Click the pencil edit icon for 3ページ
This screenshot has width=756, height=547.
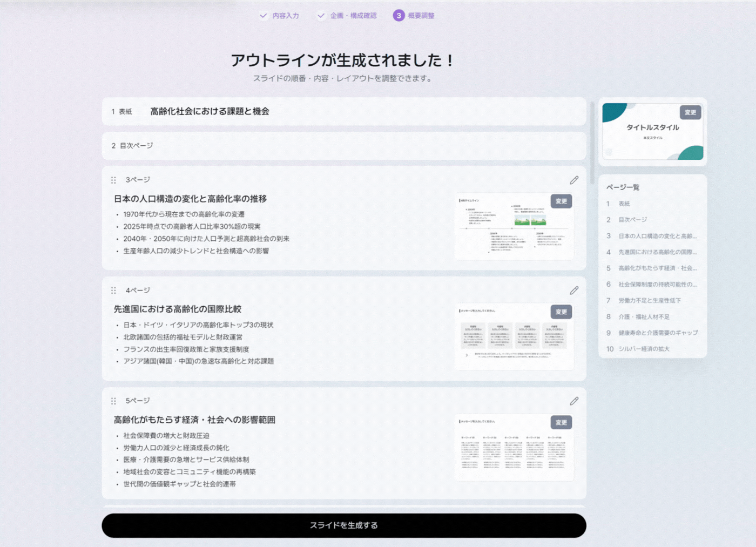click(574, 180)
